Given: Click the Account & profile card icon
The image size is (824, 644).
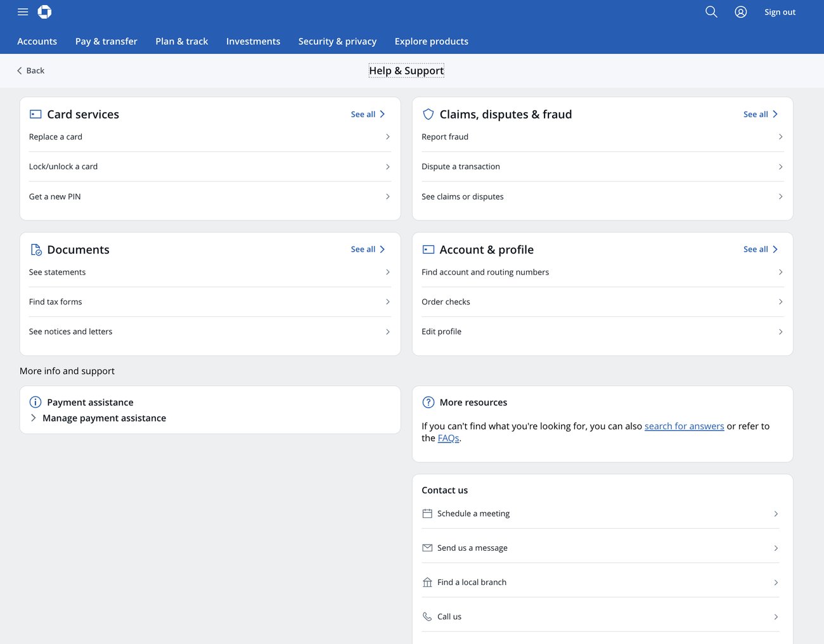Looking at the screenshot, I should (428, 250).
